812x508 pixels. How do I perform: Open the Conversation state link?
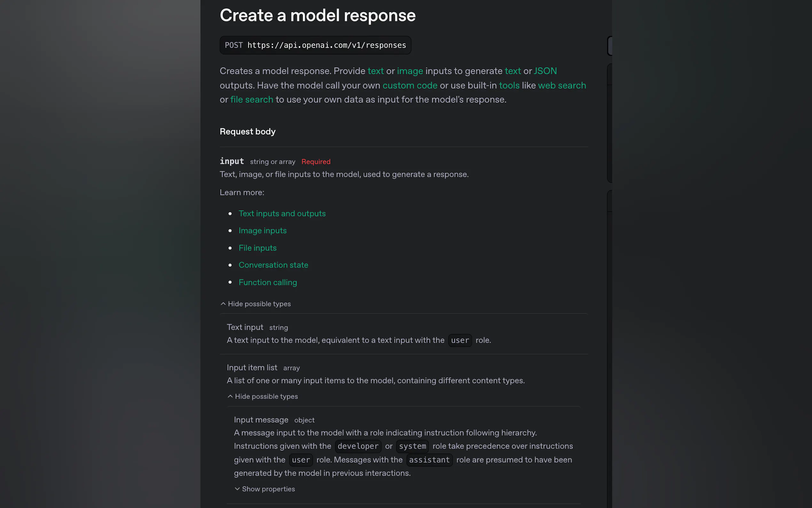pos(273,265)
